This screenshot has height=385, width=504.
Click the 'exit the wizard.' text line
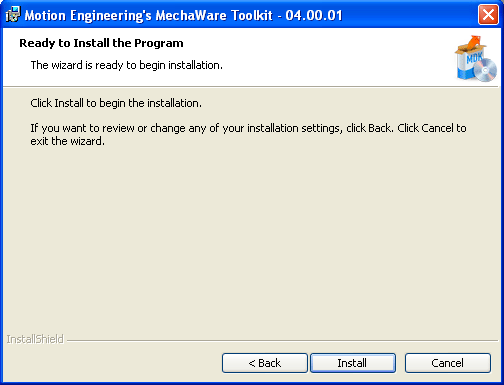tap(68, 141)
